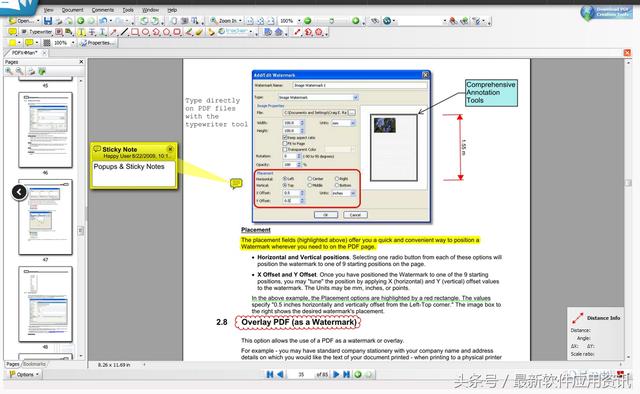Image resolution: width=640 pixels, height=394 pixels.
Task: Click the green zoom-out circle icon
Action: click(x=308, y=21)
